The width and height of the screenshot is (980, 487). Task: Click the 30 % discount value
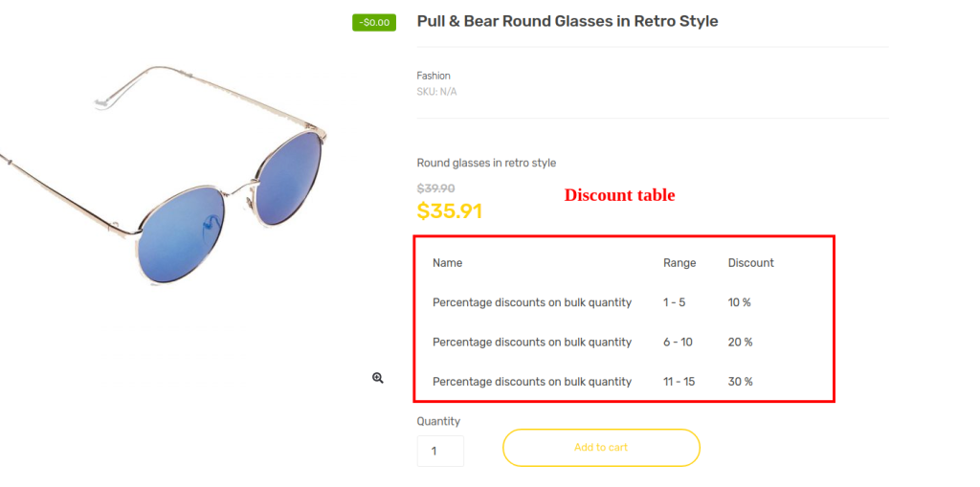740,382
